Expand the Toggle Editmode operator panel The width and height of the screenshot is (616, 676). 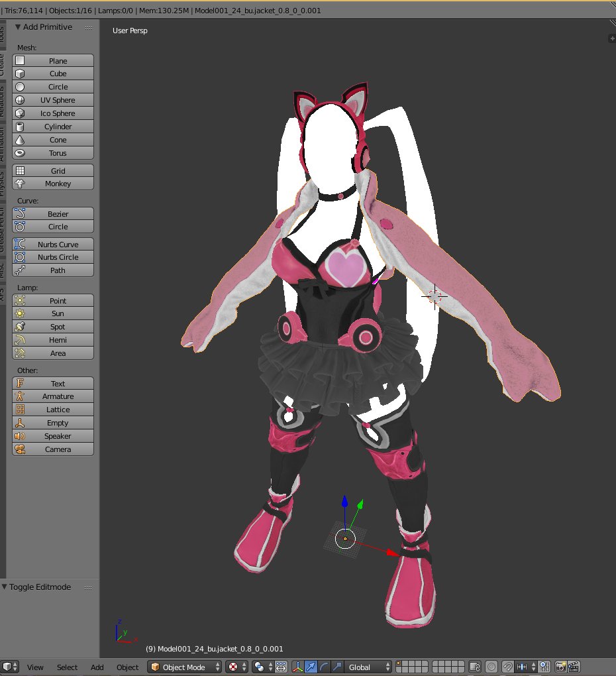[x=5, y=587]
